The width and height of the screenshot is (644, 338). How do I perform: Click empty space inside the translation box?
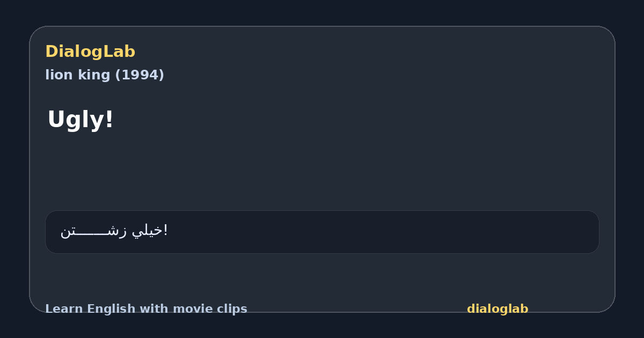click(376, 232)
